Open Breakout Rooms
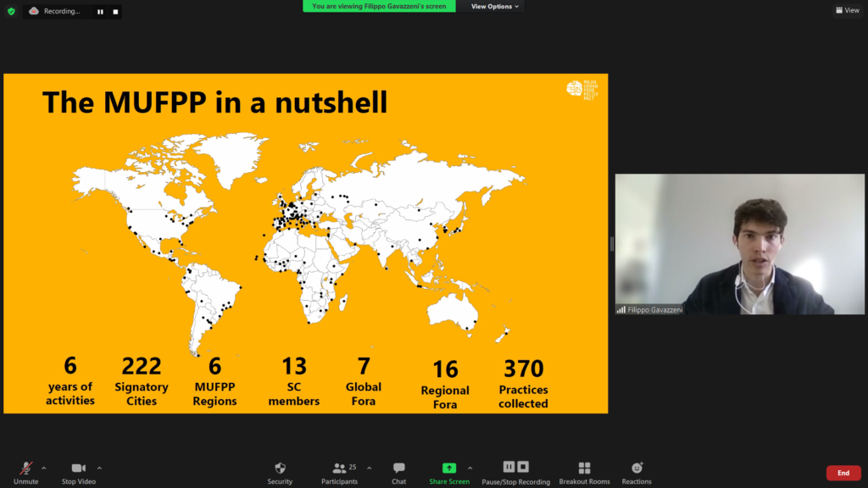The height and width of the screenshot is (488, 868). (x=584, y=469)
